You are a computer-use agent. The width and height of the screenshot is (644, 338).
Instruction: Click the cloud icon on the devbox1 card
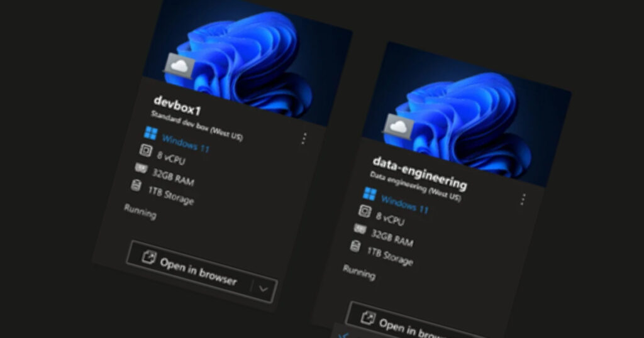point(180,67)
